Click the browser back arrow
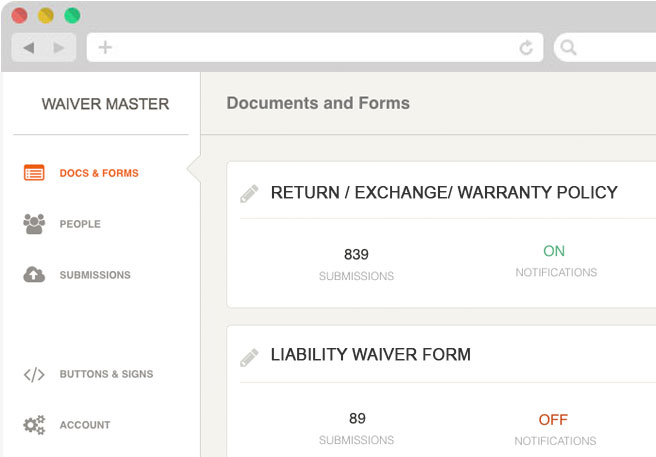 (x=28, y=48)
